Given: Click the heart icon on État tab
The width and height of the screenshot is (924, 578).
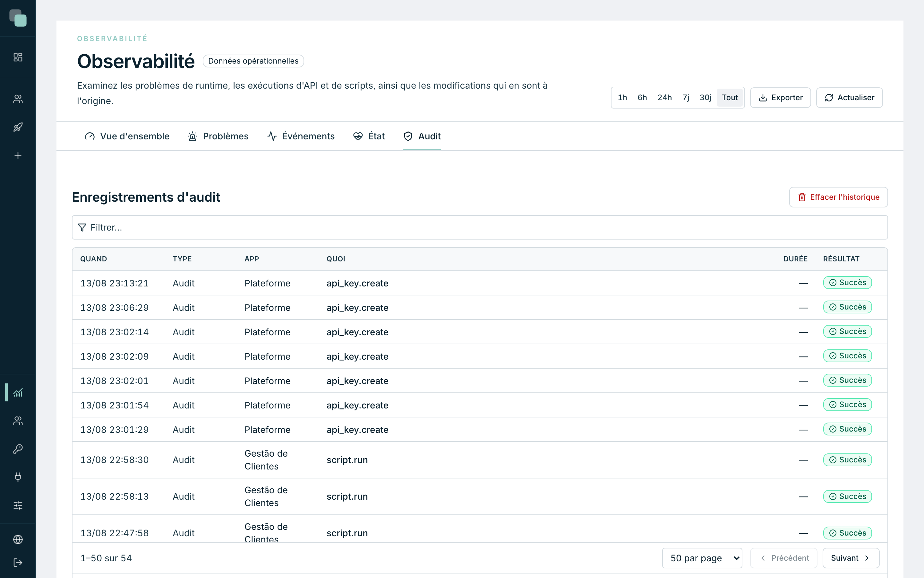Looking at the screenshot, I should 358,136.
